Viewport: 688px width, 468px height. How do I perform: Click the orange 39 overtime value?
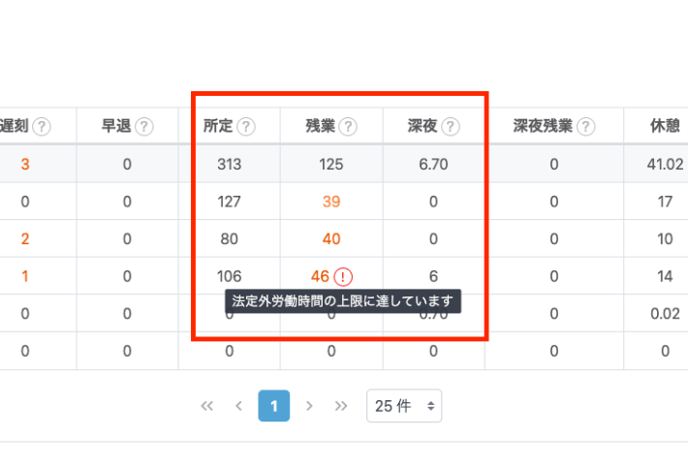click(332, 201)
